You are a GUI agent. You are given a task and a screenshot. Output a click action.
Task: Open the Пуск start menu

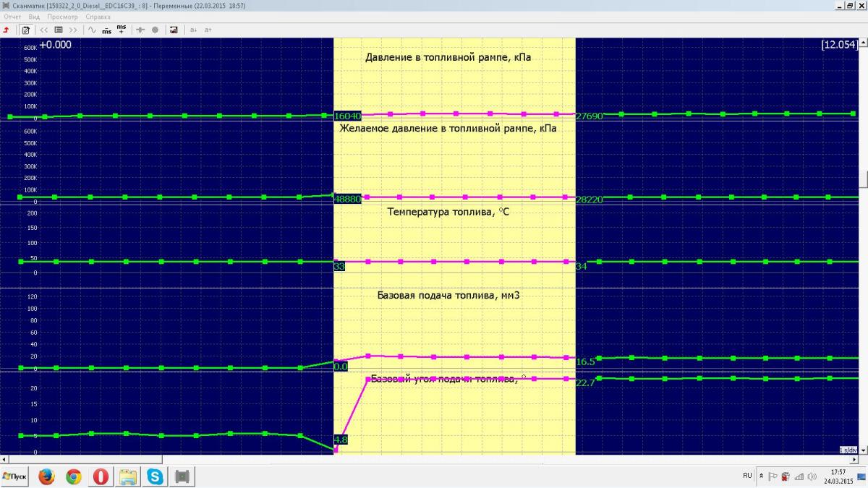tap(15, 476)
